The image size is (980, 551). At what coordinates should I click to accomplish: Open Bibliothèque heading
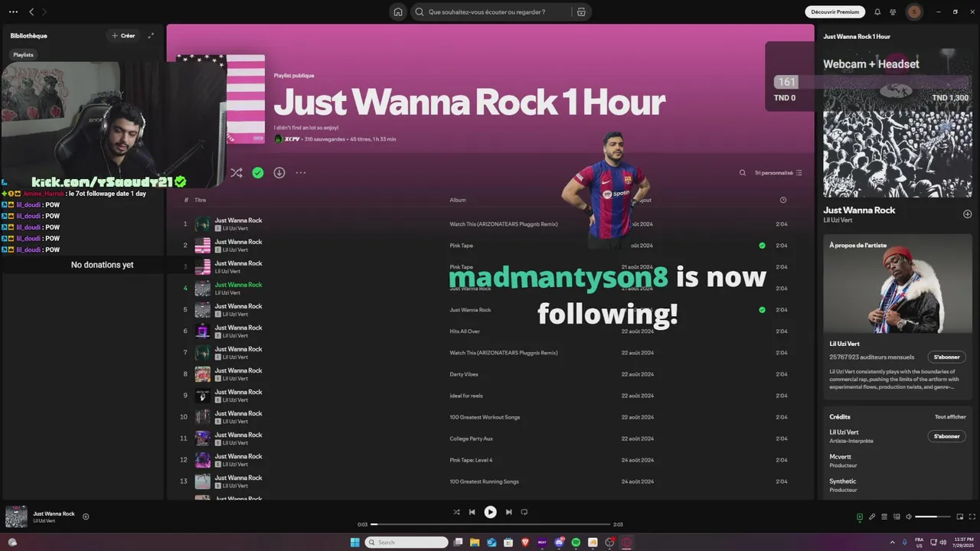[x=28, y=36]
